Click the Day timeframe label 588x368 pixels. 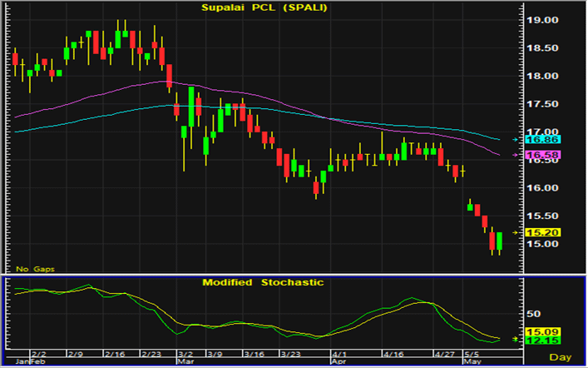[x=561, y=357]
